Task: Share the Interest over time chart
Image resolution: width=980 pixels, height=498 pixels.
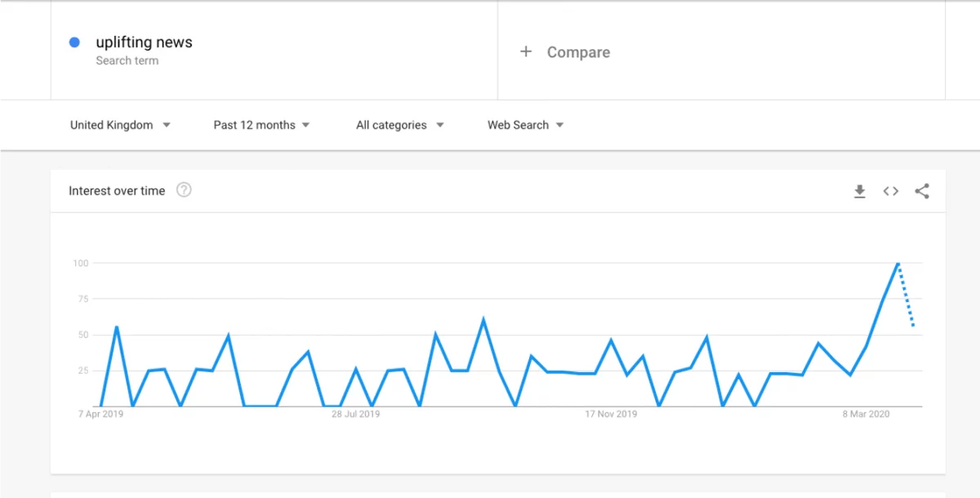Action: (922, 191)
